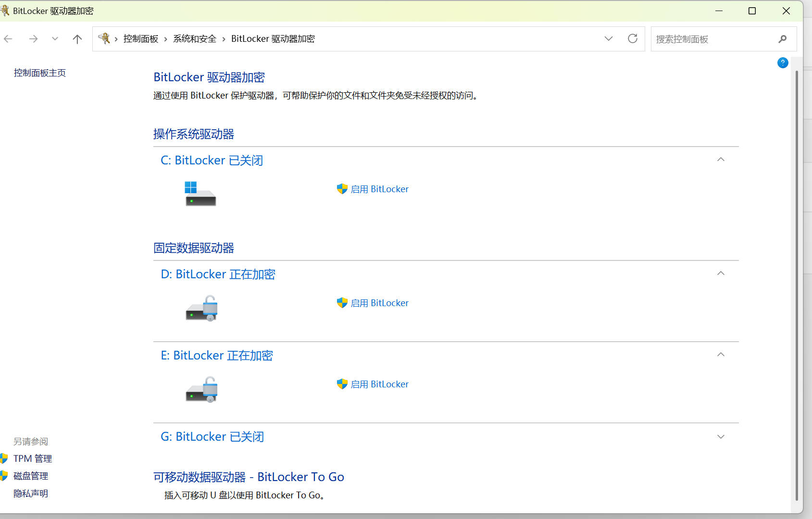Viewport: 812px width, 519px height.
Task: Click the window title bar app icon
Action: pos(4,11)
